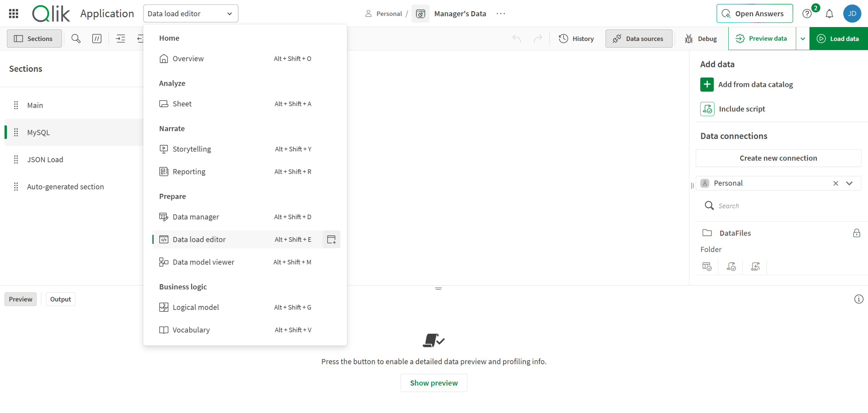This screenshot has height=413, width=868.
Task: Expand the Data load editor navigation dropdown
Action: (191, 14)
